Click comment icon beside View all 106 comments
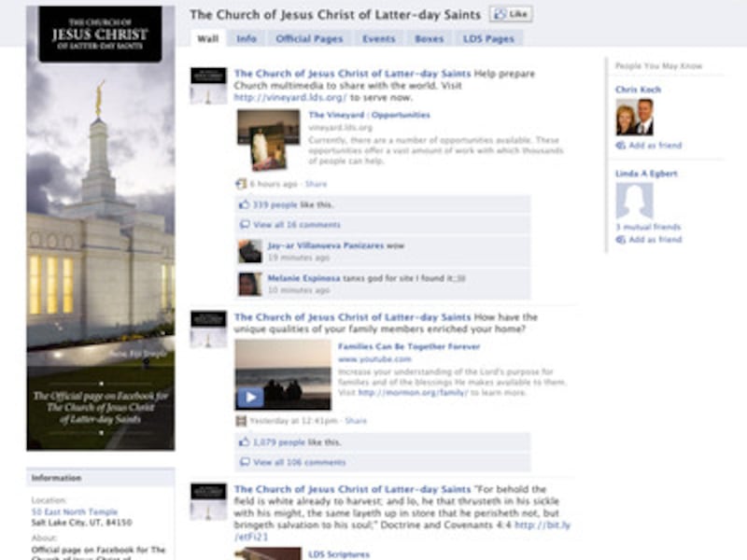The image size is (747, 560). (x=245, y=462)
